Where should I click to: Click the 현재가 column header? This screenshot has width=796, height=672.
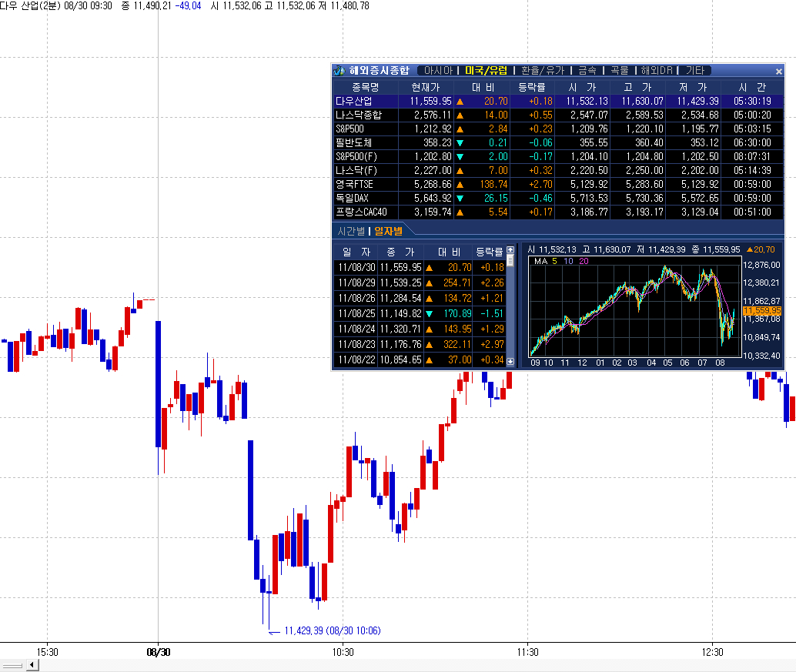[x=425, y=87]
